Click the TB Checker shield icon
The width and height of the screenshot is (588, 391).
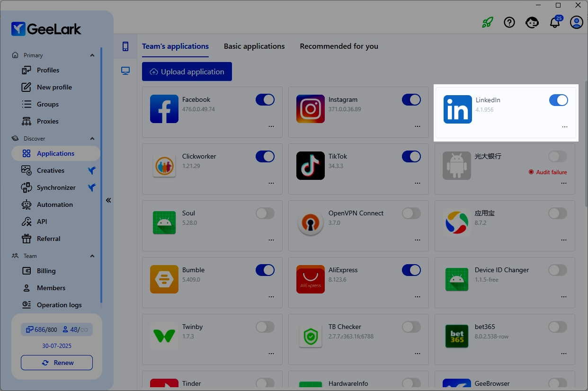(x=311, y=336)
